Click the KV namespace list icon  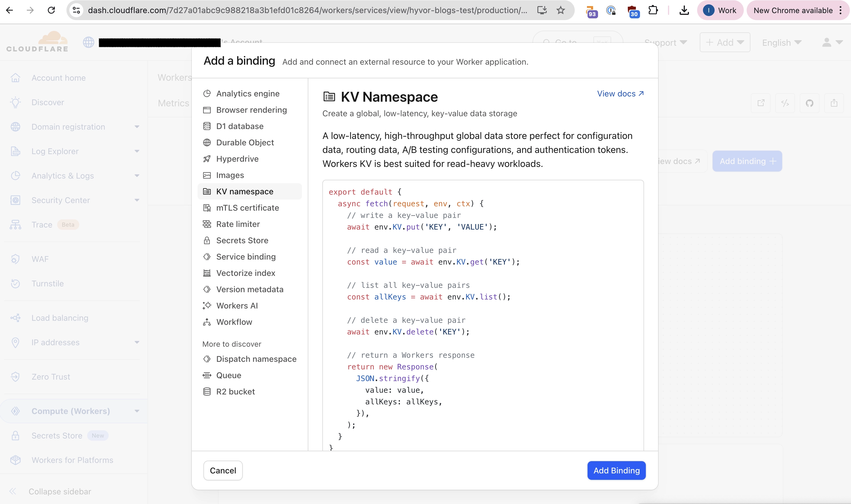point(207,191)
